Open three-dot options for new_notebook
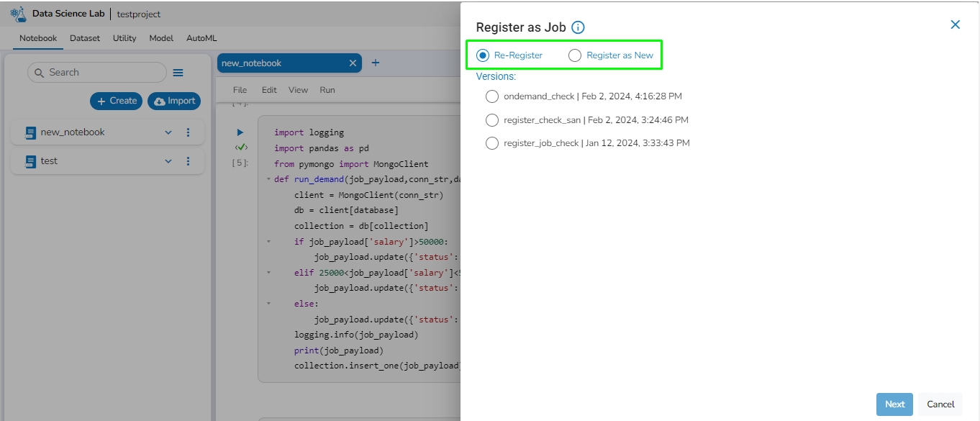 (x=189, y=132)
